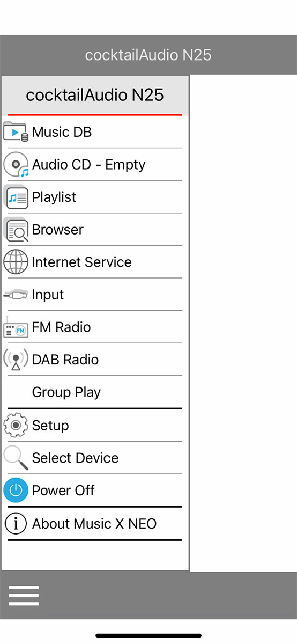Viewport: 297px width, 644px height.
Task: Open the Setup gear icon
Action: click(x=16, y=425)
